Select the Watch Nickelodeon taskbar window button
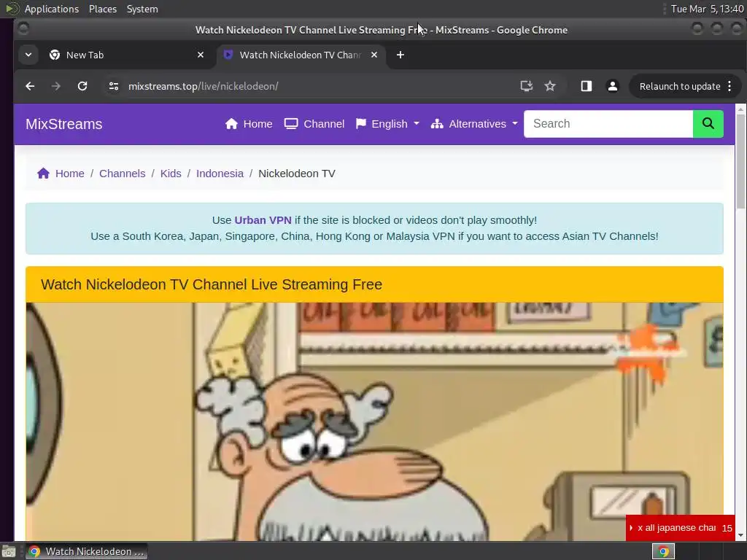747x560 pixels. [87, 551]
